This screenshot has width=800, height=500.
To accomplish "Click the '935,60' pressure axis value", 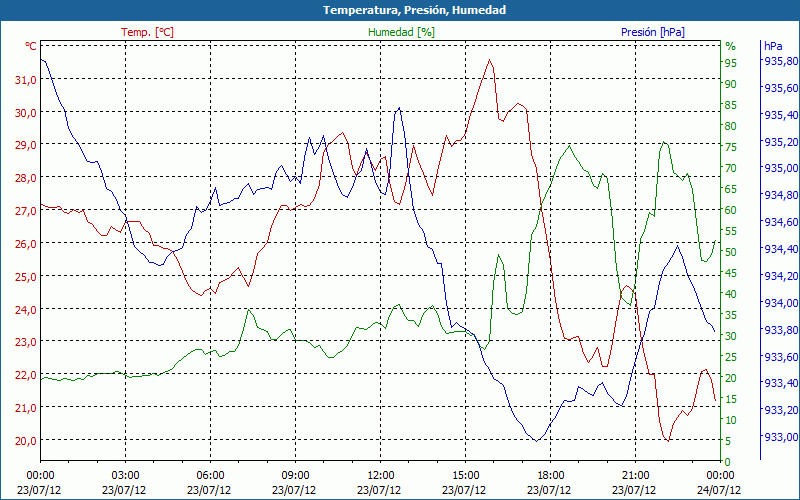I will point(780,88).
